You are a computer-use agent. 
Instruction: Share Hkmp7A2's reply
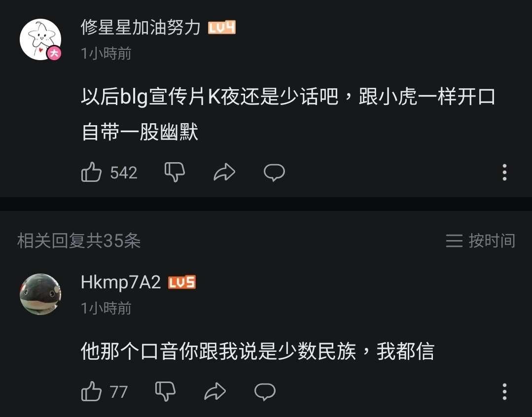(x=215, y=391)
